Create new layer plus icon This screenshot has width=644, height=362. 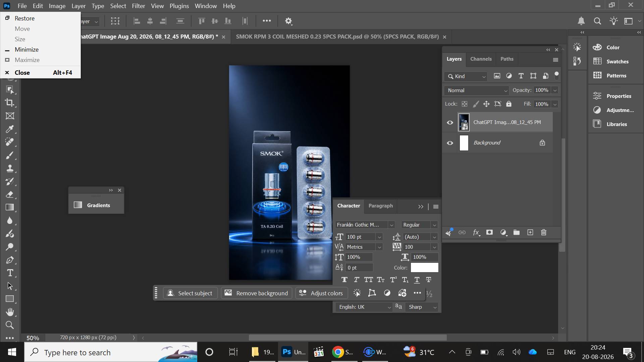pyautogui.click(x=530, y=232)
